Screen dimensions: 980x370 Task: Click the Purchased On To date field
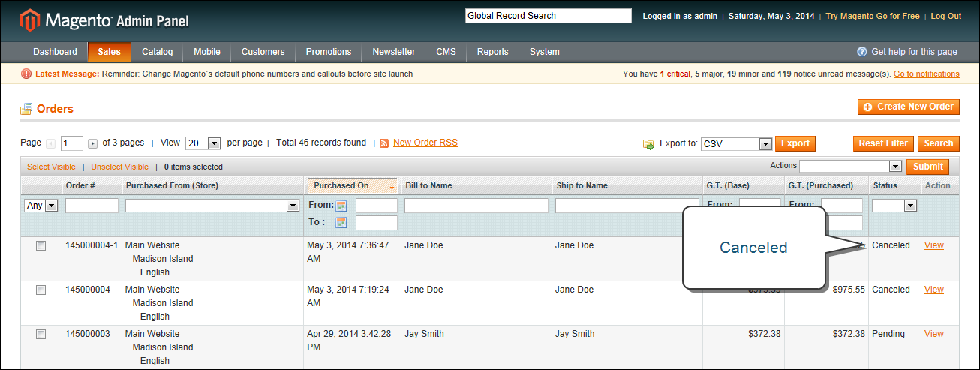pyautogui.click(x=376, y=222)
